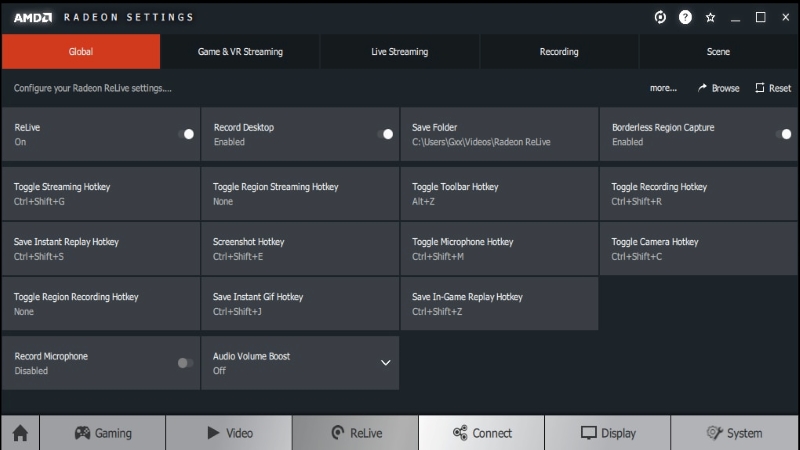Open the Display monitor section
The height and width of the screenshot is (450, 800).
(608, 433)
